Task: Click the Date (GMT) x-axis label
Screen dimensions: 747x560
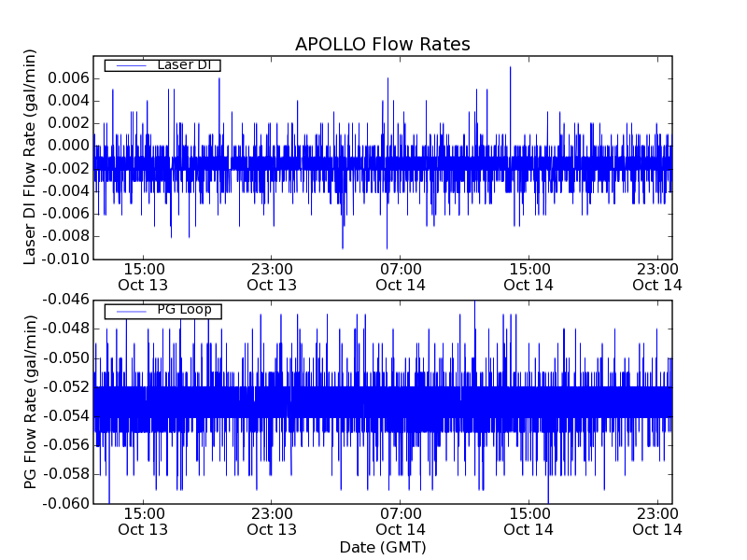Action: click(x=382, y=547)
